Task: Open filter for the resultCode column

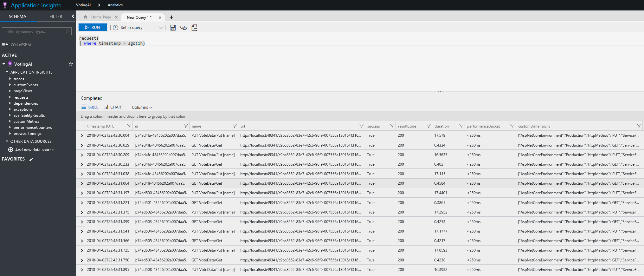Action: click(428, 126)
